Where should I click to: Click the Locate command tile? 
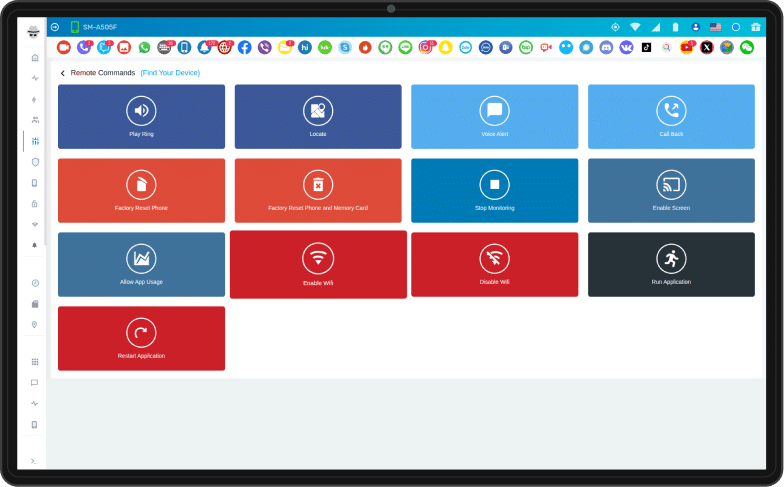click(x=318, y=116)
